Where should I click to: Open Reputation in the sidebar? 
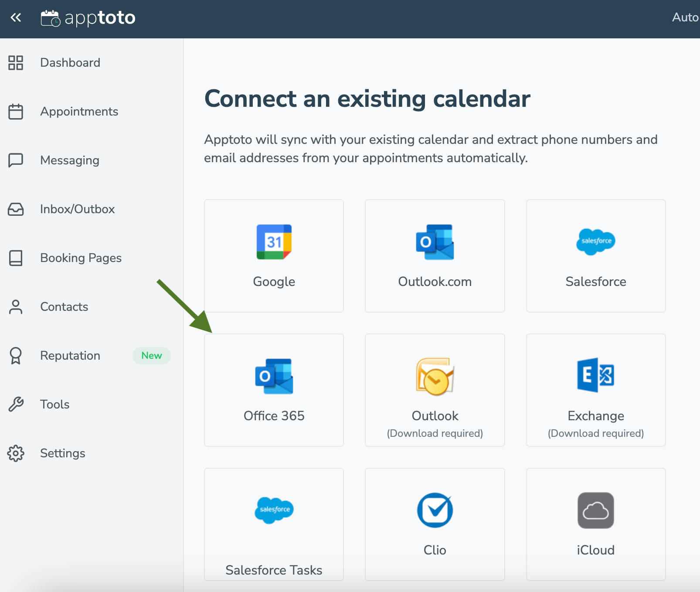70,356
